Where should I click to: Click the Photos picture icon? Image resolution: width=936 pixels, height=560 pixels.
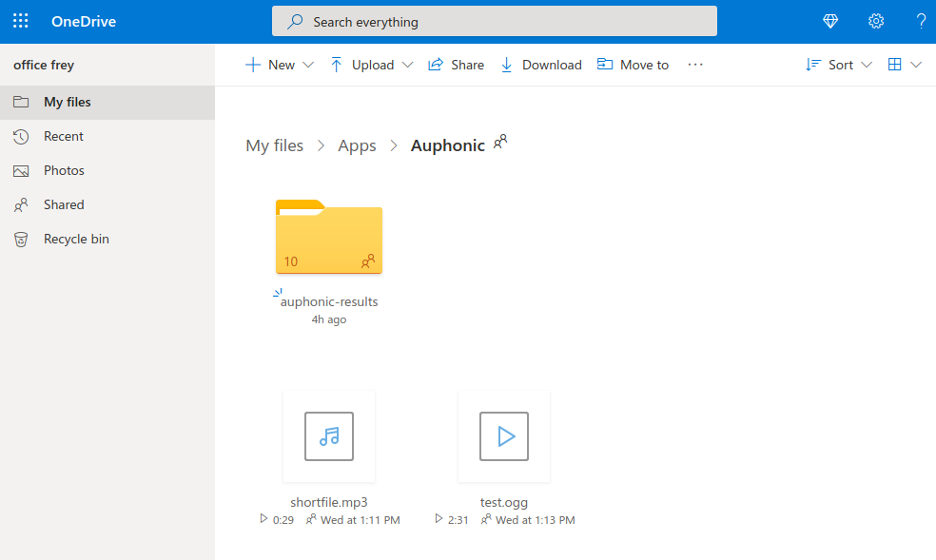(21, 171)
